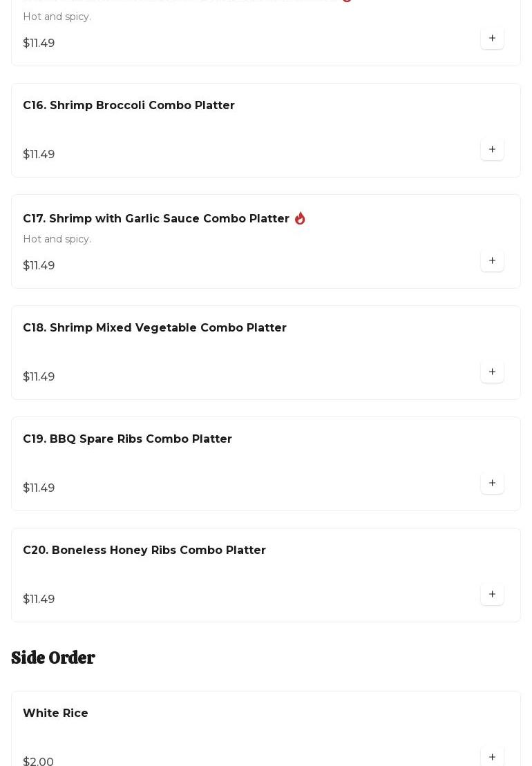The height and width of the screenshot is (766, 532).
Task: Click "Hot and spicy." description under C17
Action: pyautogui.click(x=57, y=239)
